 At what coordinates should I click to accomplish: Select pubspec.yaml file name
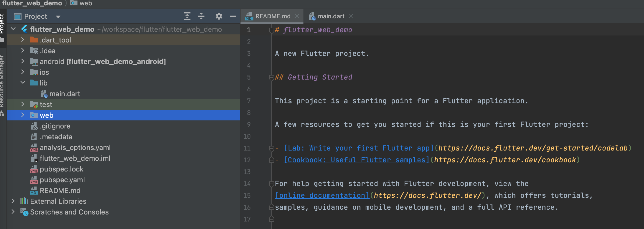[x=62, y=180]
